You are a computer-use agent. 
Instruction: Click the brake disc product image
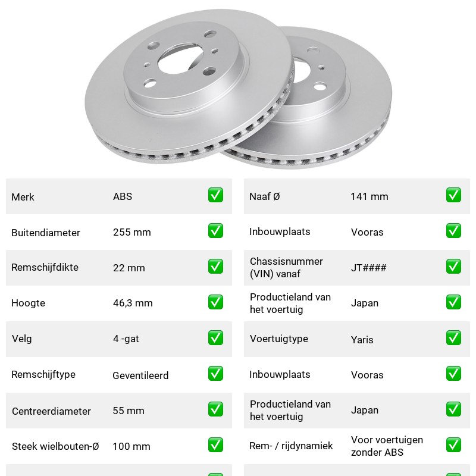(239, 89)
